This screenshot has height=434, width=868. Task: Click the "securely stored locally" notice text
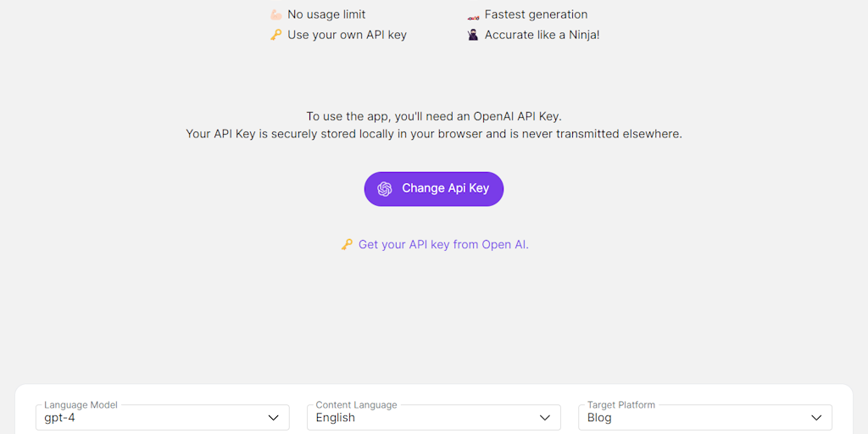[x=434, y=134]
